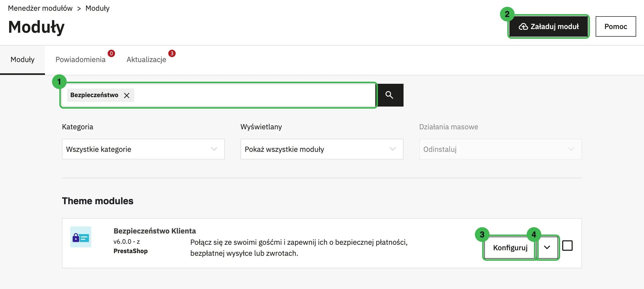Open the Bezpieczeństwo Klienta module icon
This screenshot has width=644, height=289.
(x=81, y=237)
